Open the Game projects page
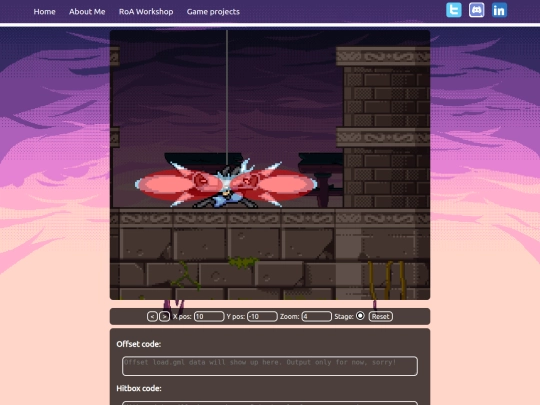 click(213, 12)
